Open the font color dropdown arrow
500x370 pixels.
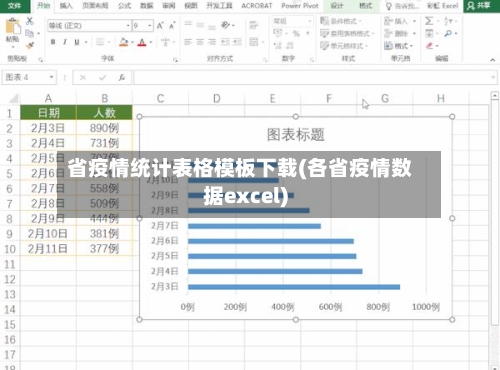[151, 42]
